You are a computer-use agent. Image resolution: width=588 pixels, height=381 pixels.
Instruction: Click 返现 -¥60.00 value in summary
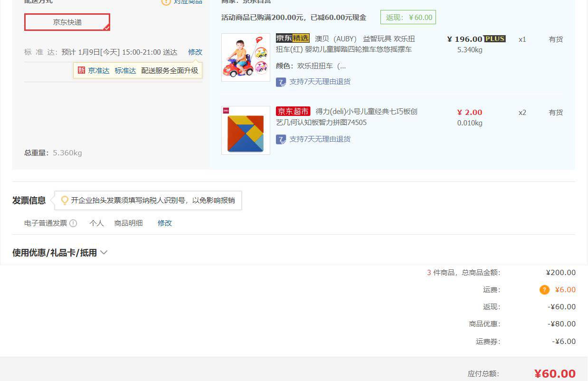click(561, 307)
